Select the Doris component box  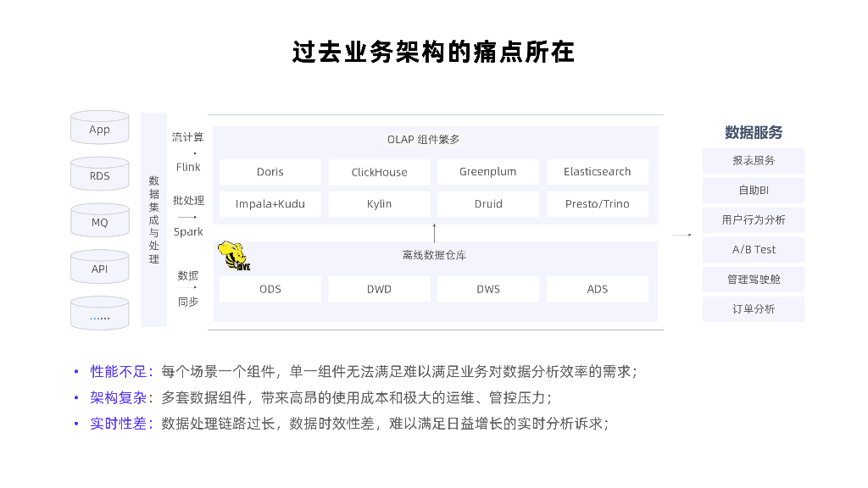point(270,172)
